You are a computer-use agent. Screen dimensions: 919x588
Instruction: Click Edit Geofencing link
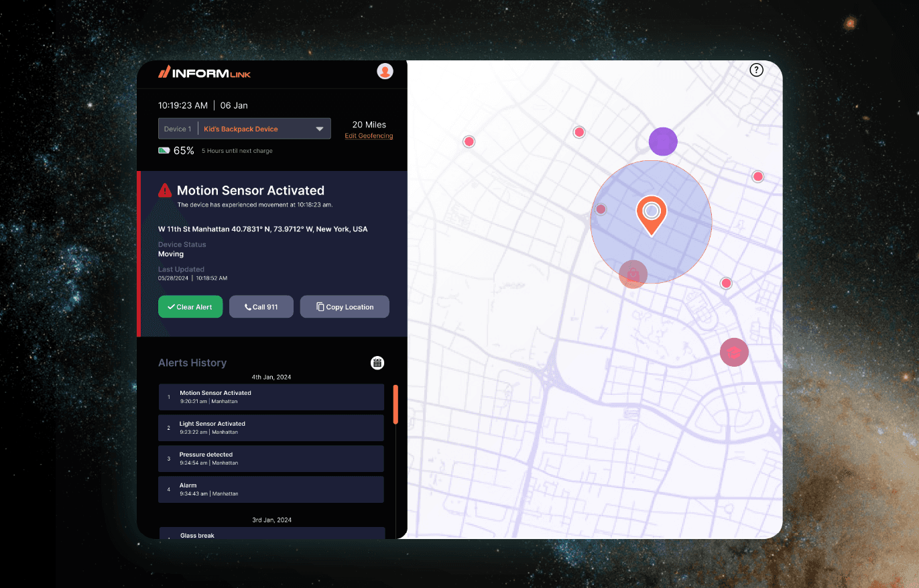click(x=369, y=136)
